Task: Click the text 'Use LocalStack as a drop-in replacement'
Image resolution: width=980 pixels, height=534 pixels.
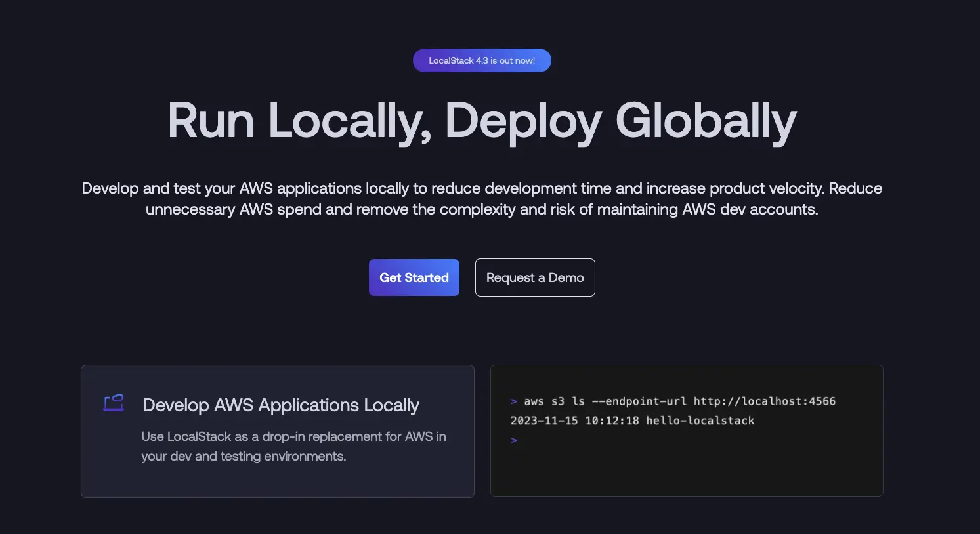Action: [261, 436]
